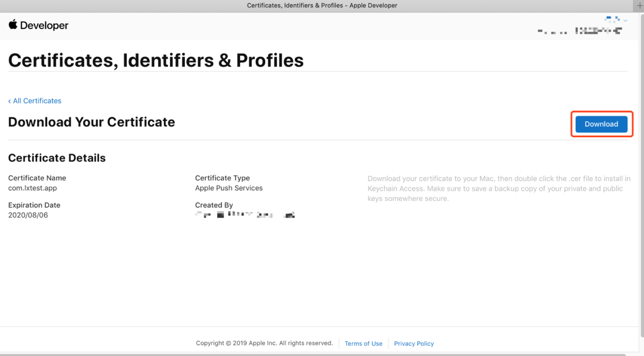Open Privacy Policy link
Screen dimensions: 644x356
(x=414, y=343)
